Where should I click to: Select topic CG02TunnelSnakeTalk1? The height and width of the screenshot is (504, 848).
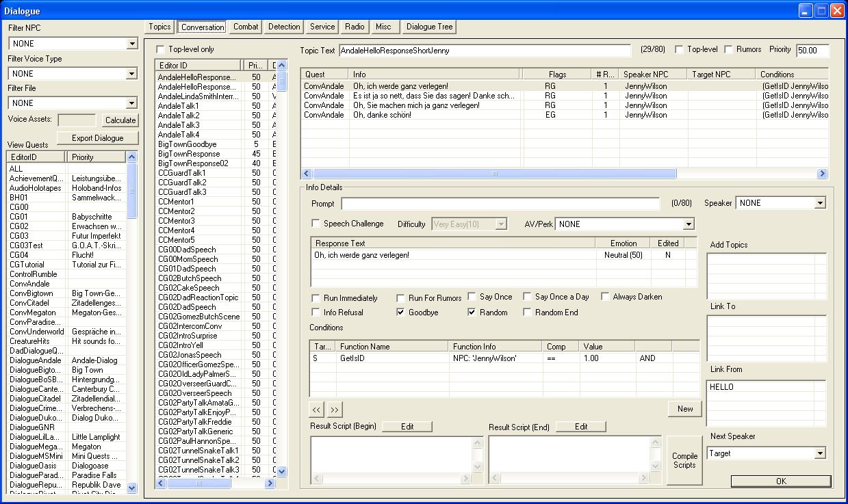(216, 451)
